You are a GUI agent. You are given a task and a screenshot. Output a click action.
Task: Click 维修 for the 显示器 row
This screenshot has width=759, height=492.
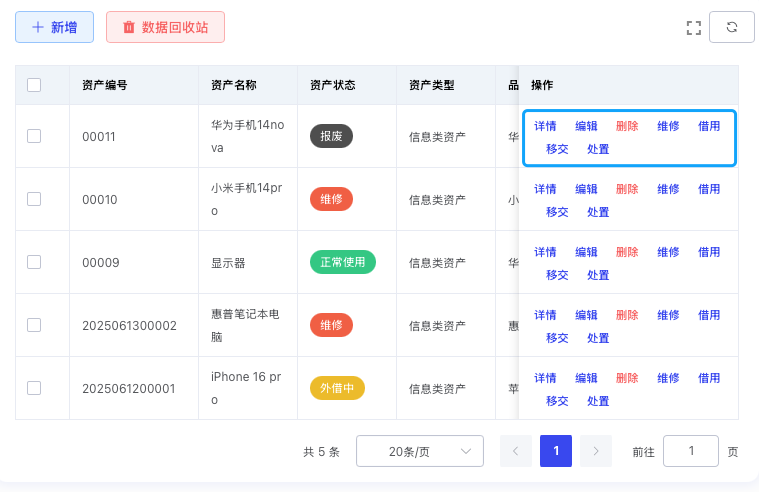668,252
